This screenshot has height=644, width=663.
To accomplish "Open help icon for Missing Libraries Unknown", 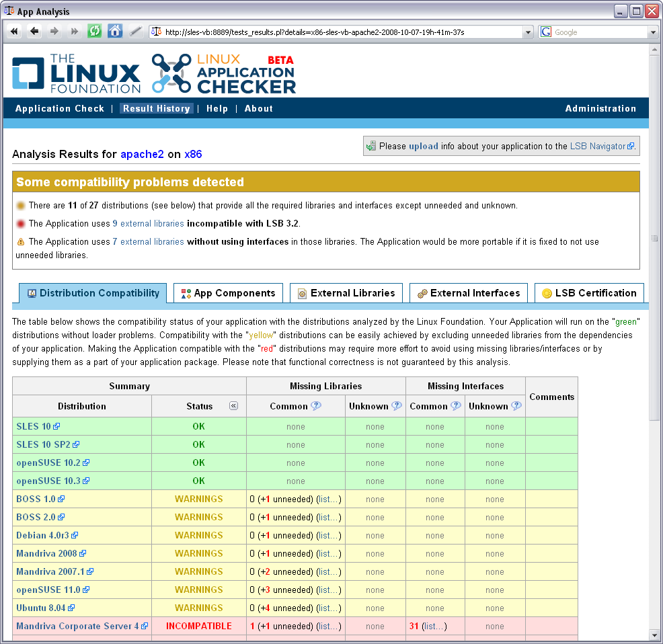I will [396, 406].
